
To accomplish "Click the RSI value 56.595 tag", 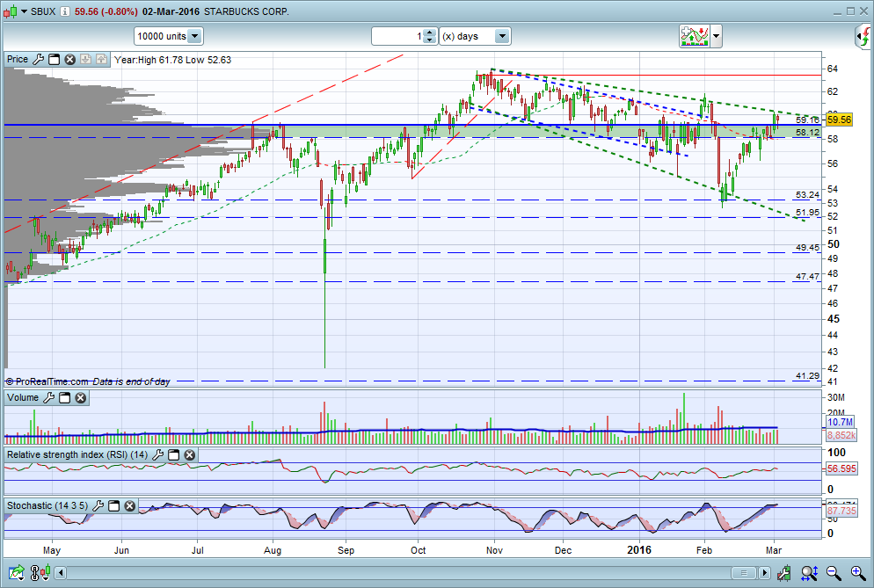I will coord(841,468).
